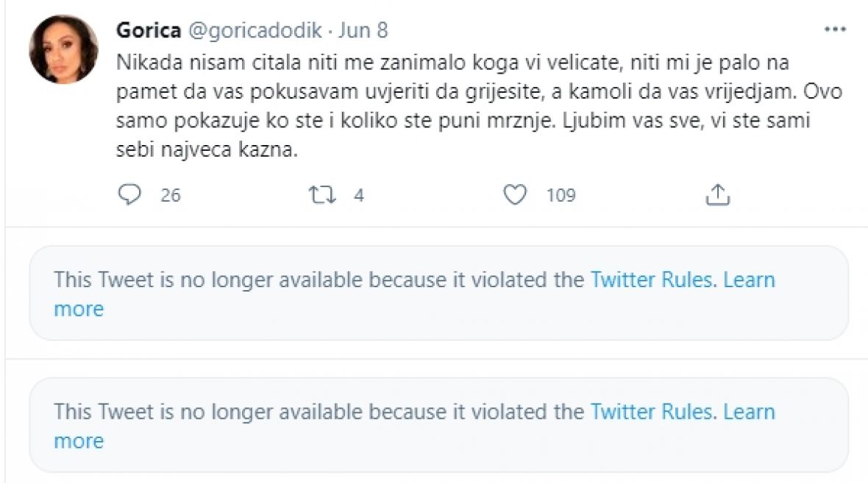The height and width of the screenshot is (483, 868).
Task: Click Learn more in the first notice
Action: (749, 281)
